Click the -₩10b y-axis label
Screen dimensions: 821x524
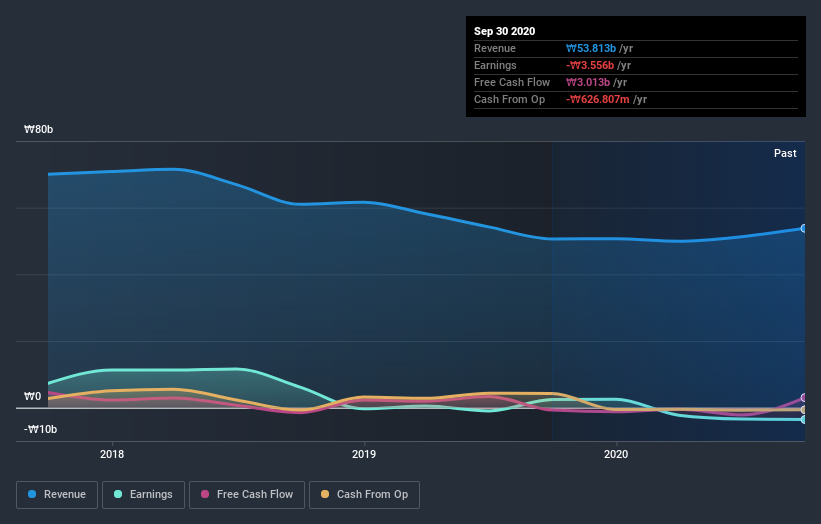(x=40, y=429)
